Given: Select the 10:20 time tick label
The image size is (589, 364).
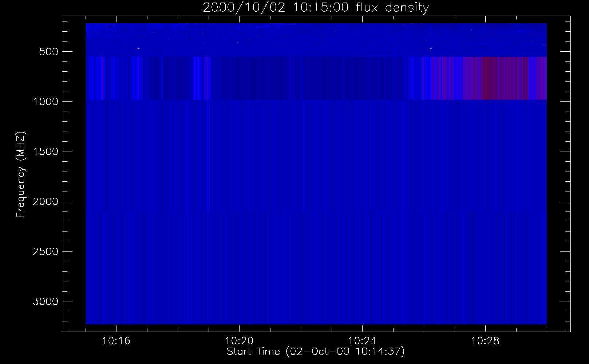Looking at the screenshot, I should pos(239,341).
